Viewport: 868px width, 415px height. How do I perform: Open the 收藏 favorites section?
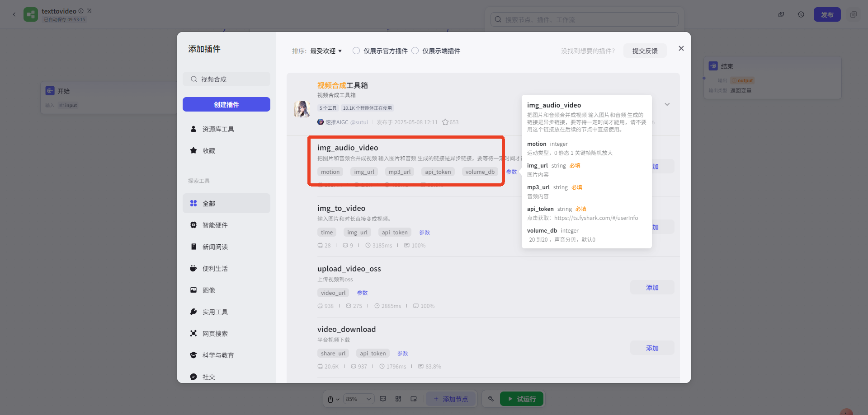point(209,151)
